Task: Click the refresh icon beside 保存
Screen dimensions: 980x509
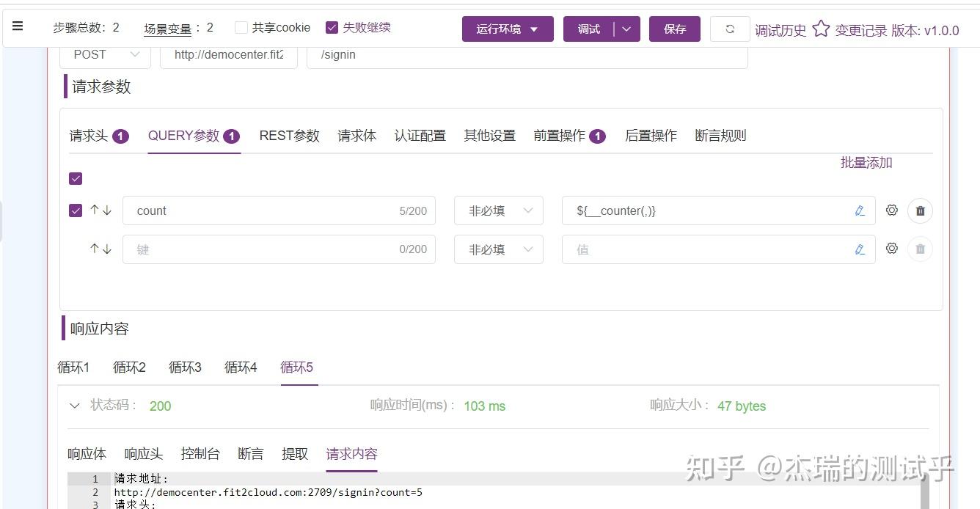Action: (729, 29)
